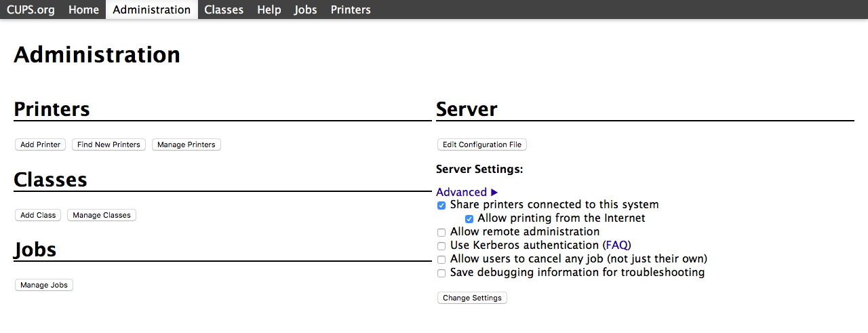
Task: Click Edit Configuration File button
Action: click(x=482, y=144)
